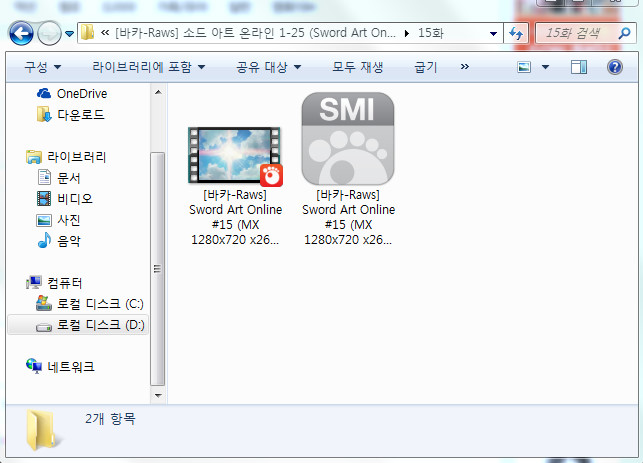Screen dimensions: 643x463
Task: Click the video file name label
Action: tap(235, 217)
